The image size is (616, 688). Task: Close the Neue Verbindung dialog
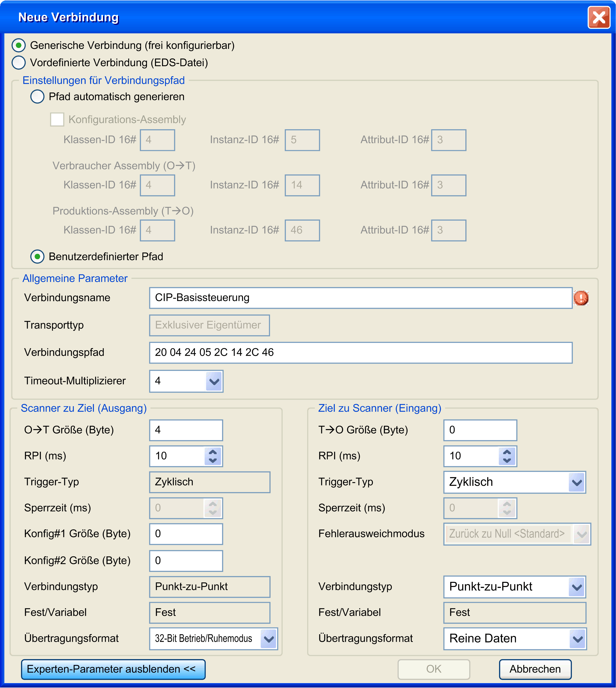point(599,17)
